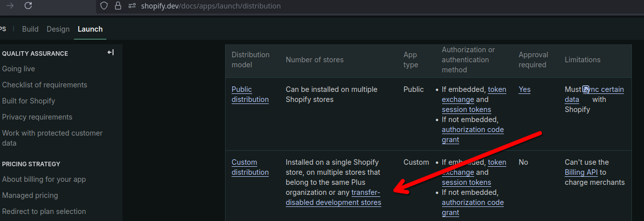Screen dimensions: 644x221
Task: Open About billing for your app
Action: [x=44, y=179]
